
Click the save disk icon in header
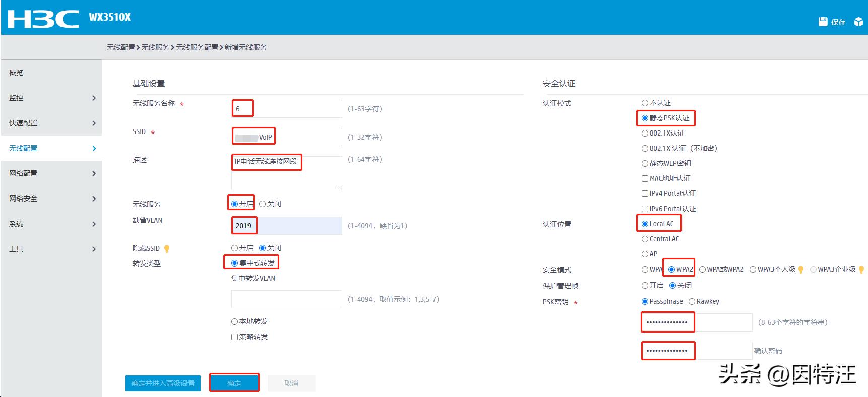pos(823,22)
